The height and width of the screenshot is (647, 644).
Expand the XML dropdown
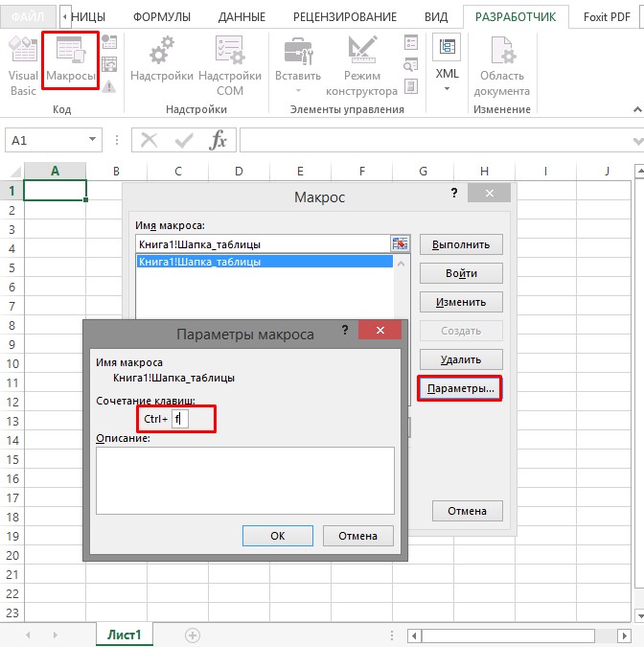(x=447, y=88)
